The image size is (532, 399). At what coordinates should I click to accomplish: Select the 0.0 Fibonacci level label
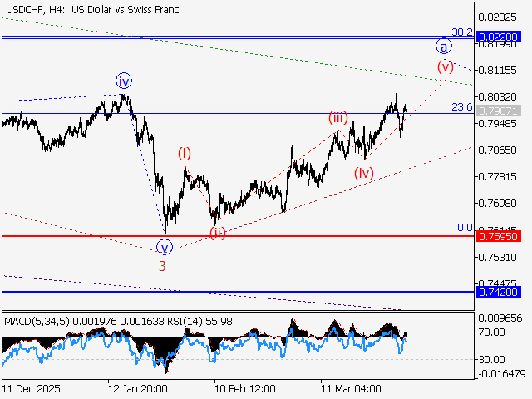[x=465, y=227]
